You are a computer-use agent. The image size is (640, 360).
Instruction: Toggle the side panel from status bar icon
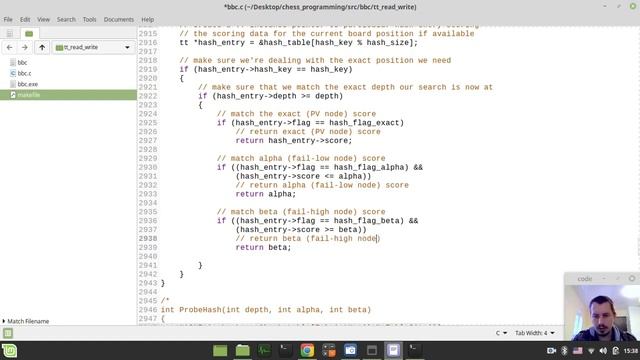click(8, 333)
